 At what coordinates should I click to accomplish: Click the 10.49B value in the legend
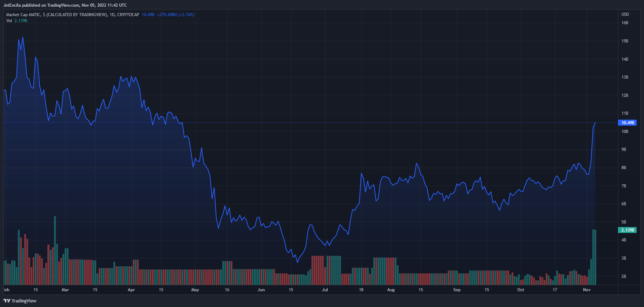tap(148, 15)
